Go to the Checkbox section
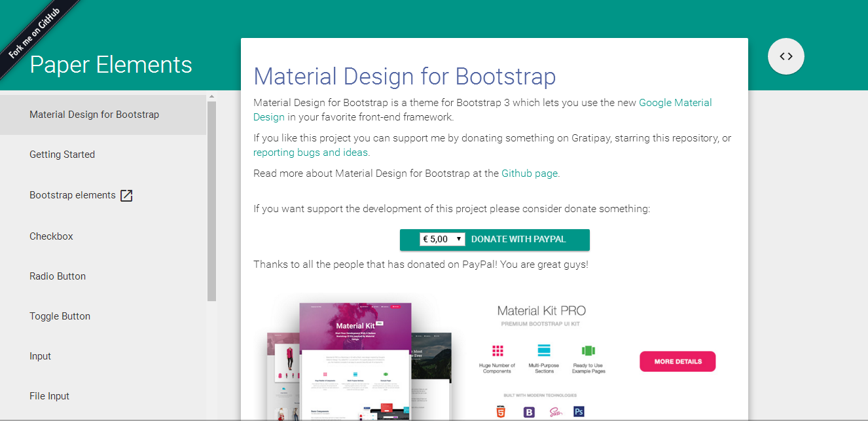868x421 pixels. click(103, 236)
